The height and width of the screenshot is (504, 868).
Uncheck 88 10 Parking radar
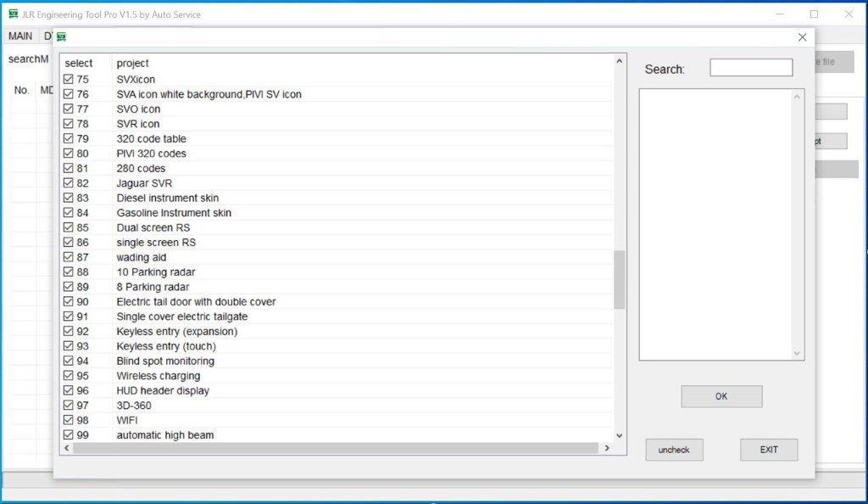click(68, 272)
